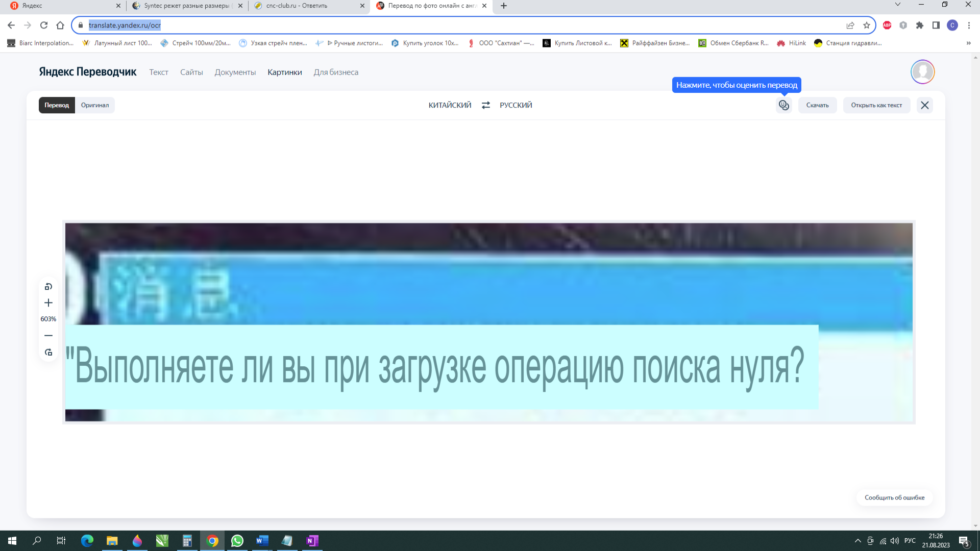Open the РУССКИЙ target language selector
Viewport: 980px width, 551px height.
click(x=516, y=105)
